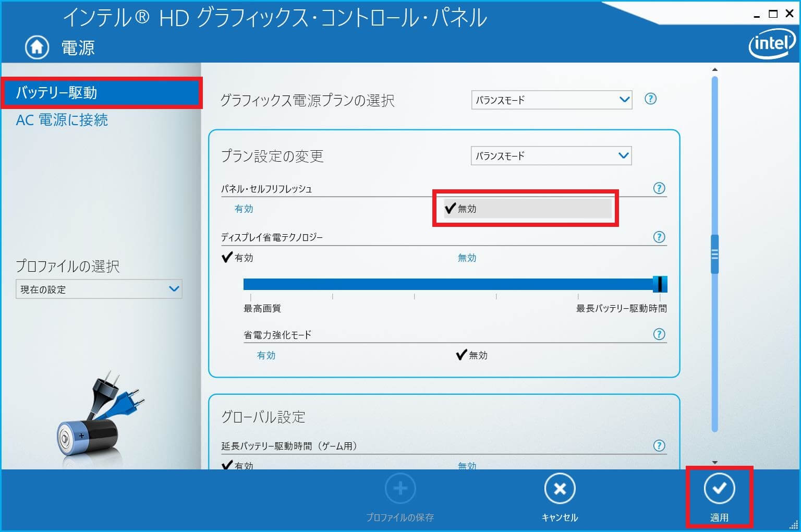
Task: Click the scrollbar down arrow
Action: (x=714, y=462)
